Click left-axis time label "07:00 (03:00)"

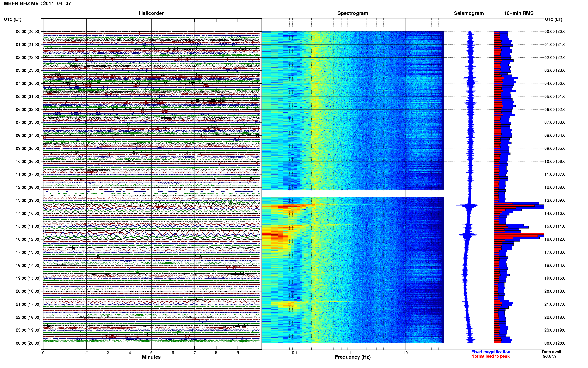[28, 122]
